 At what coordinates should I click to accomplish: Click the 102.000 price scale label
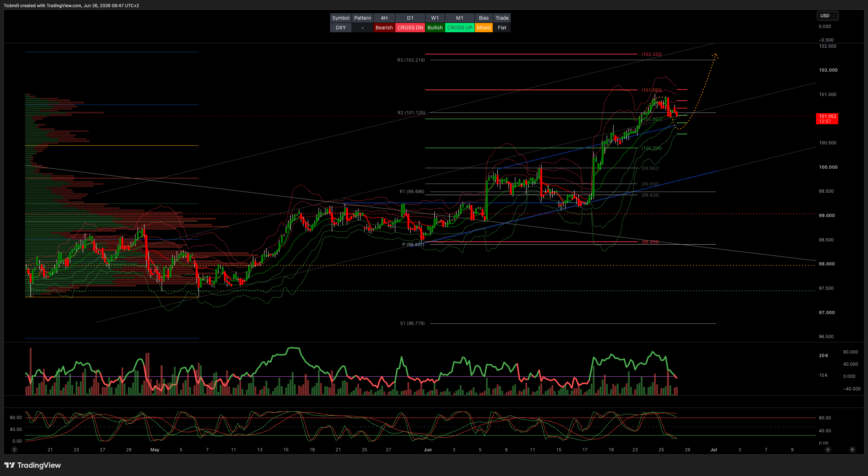828,70
